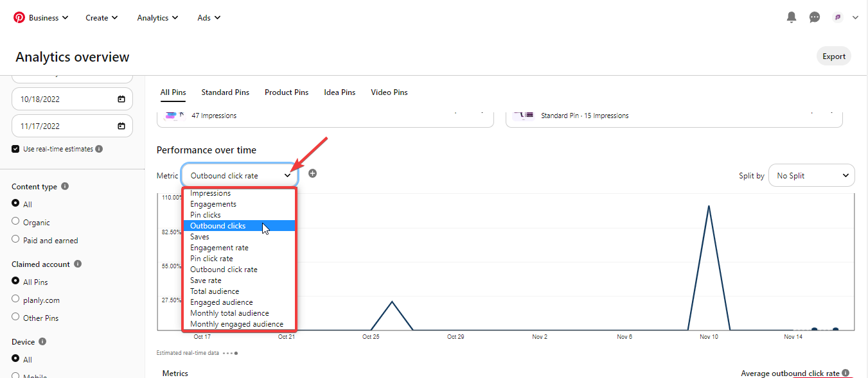
Task: Click the Performance over time heading
Action: (x=206, y=150)
